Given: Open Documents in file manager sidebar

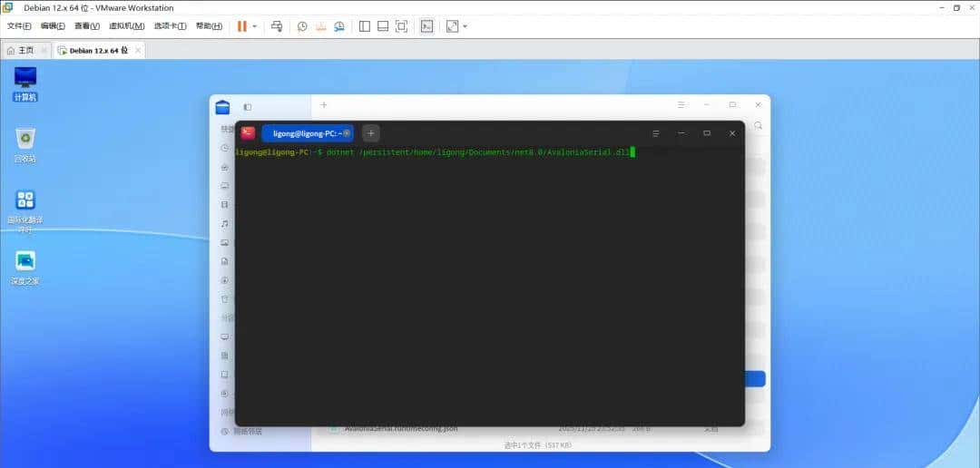Looking at the screenshot, I should coord(225,261).
